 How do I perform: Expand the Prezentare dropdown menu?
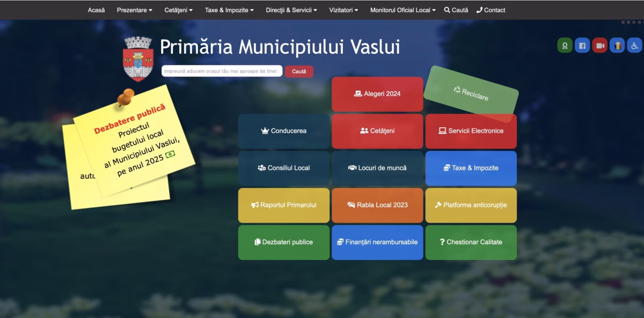135,10
